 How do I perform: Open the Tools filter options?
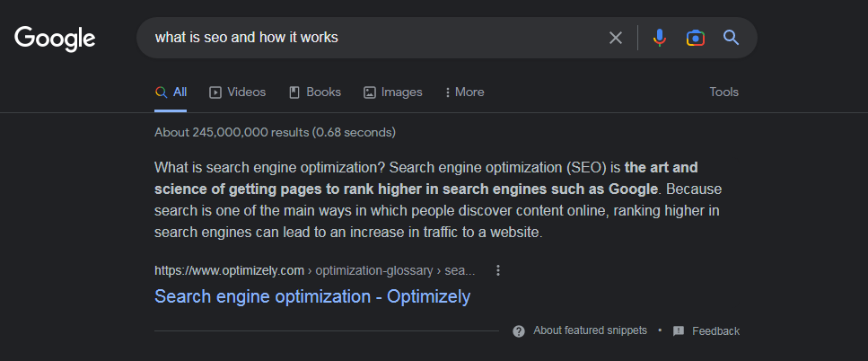point(723,92)
